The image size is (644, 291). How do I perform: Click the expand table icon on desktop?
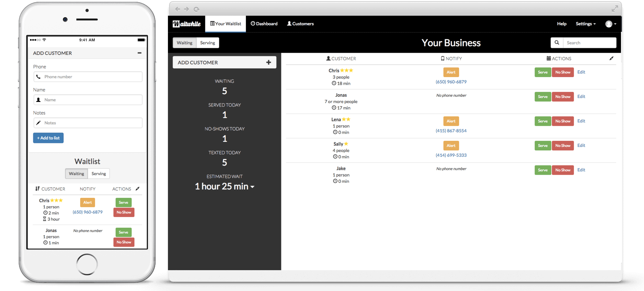[611, 58]
